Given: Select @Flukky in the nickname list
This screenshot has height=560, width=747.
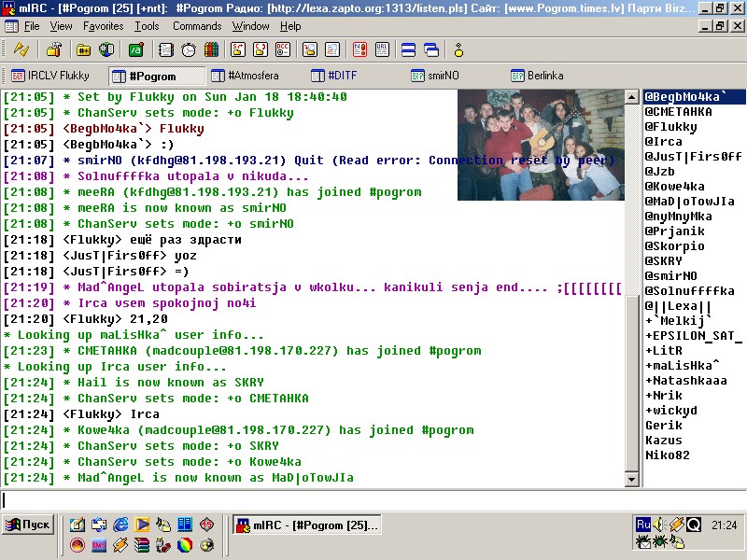Looking at the screenshot, I should click(670, 127).
